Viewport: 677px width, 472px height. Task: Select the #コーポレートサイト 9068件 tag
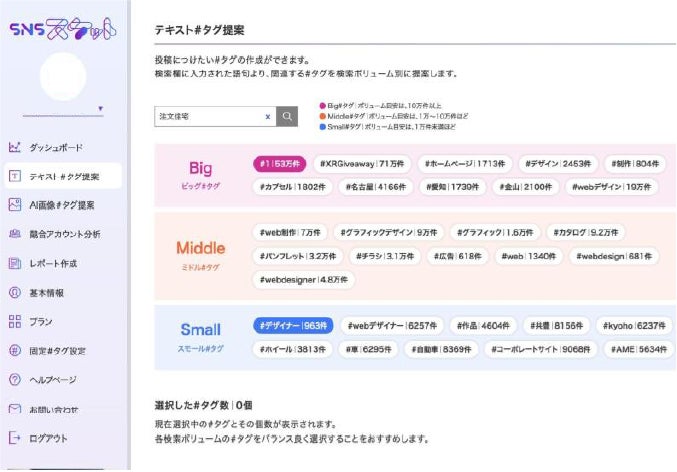[541, 349]
